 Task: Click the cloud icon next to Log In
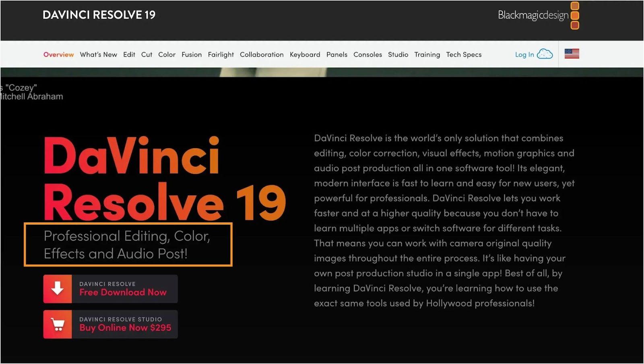tap(545, 54)
